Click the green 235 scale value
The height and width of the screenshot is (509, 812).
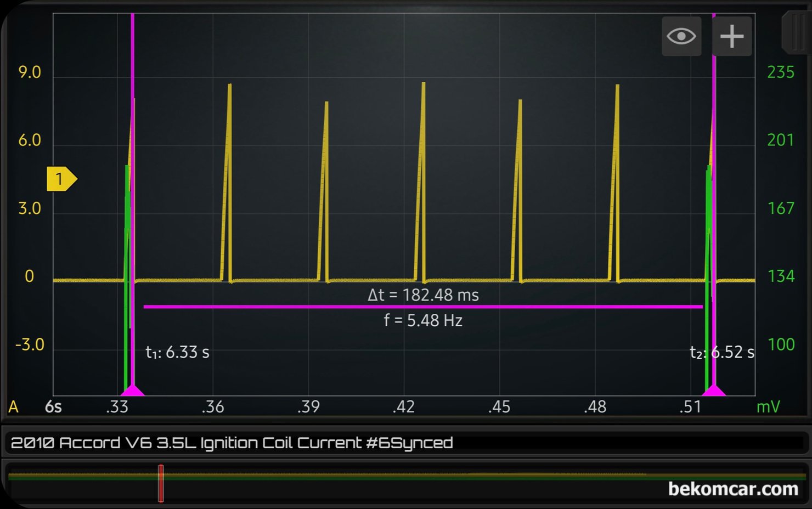pos(780,72)
